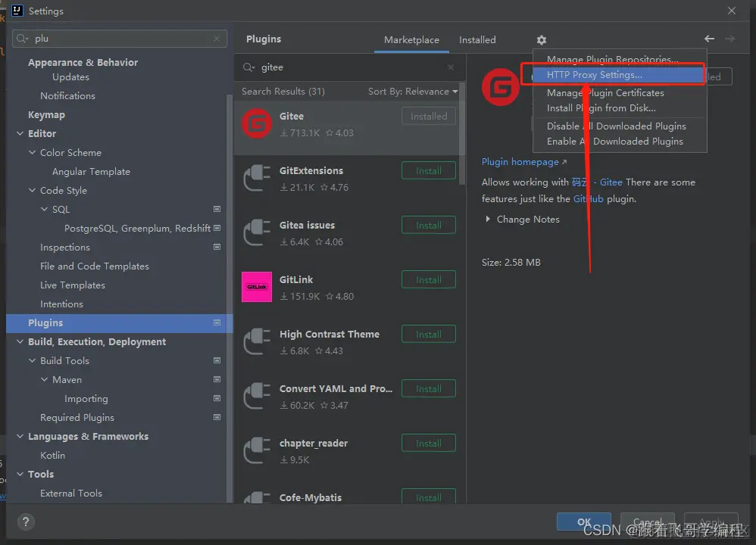The image size is (756, 545).
Task: Click the plugin search input field
Action: [x=349, y=67]
